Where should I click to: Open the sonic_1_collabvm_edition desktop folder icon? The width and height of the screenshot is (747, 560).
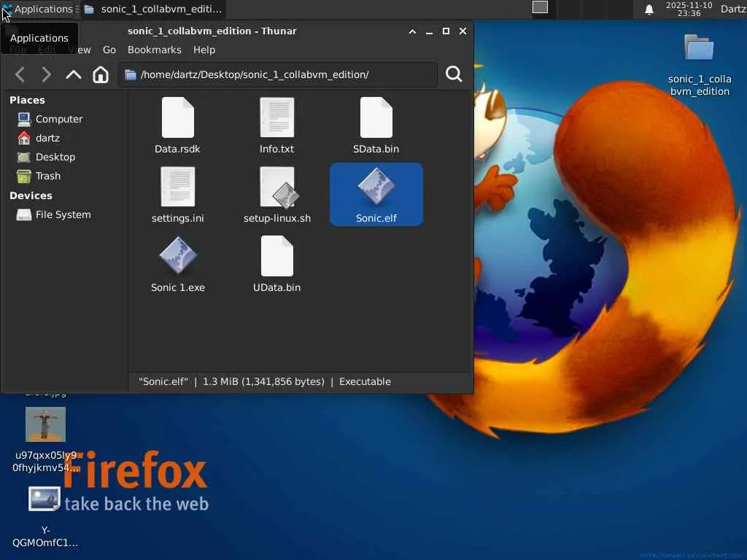pyautogui.click(x=699, y=47)
